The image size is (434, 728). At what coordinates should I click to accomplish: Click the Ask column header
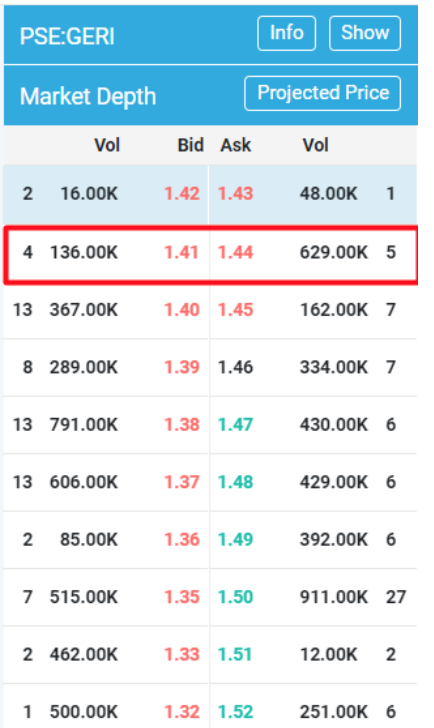tap(235, 145)
